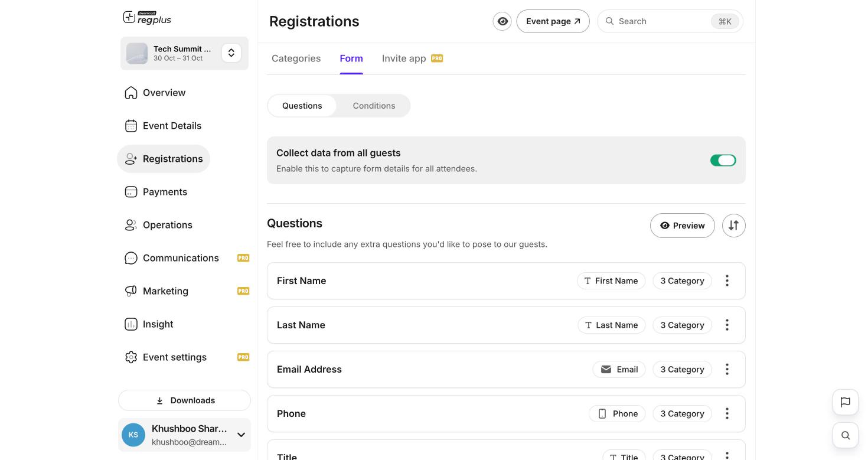868x460 pixels.
Task: Click the Operations people icon
Action: [131, 225]
